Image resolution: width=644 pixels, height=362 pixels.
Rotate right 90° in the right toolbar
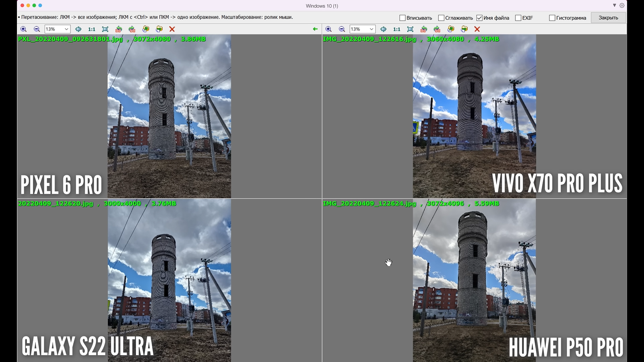point(437,29)
